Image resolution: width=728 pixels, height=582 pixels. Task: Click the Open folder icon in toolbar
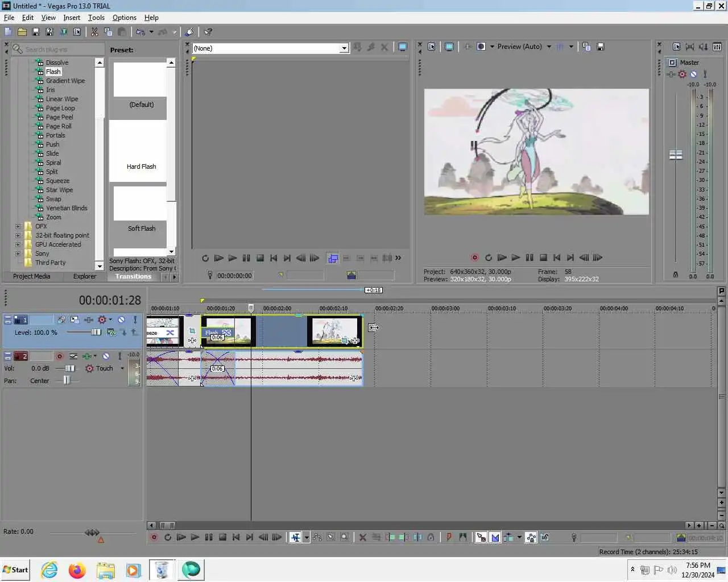pyautogui.click(x=22, y=32)
